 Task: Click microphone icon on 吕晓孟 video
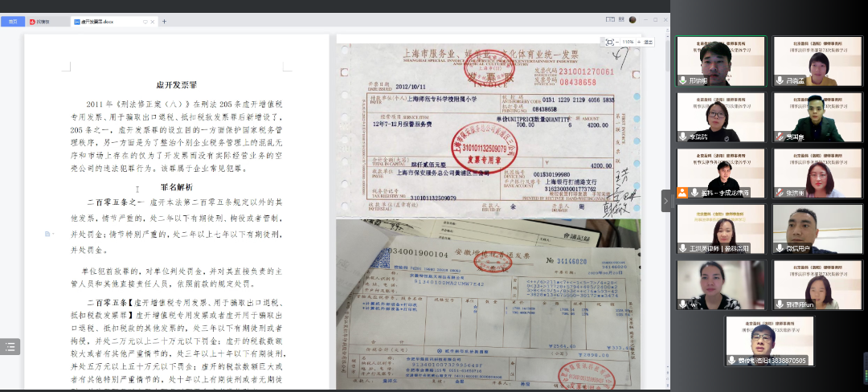click(x=780, y=80)
